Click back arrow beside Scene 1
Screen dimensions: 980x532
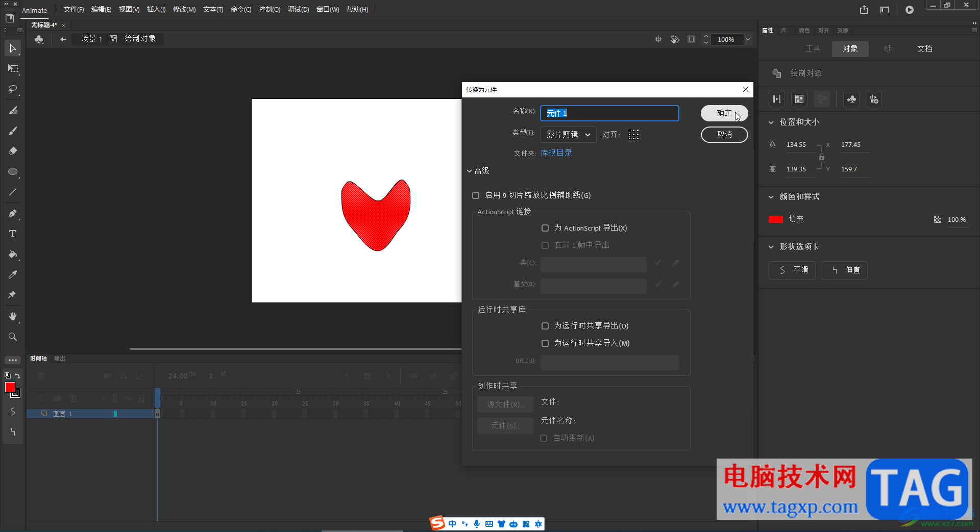63,39
